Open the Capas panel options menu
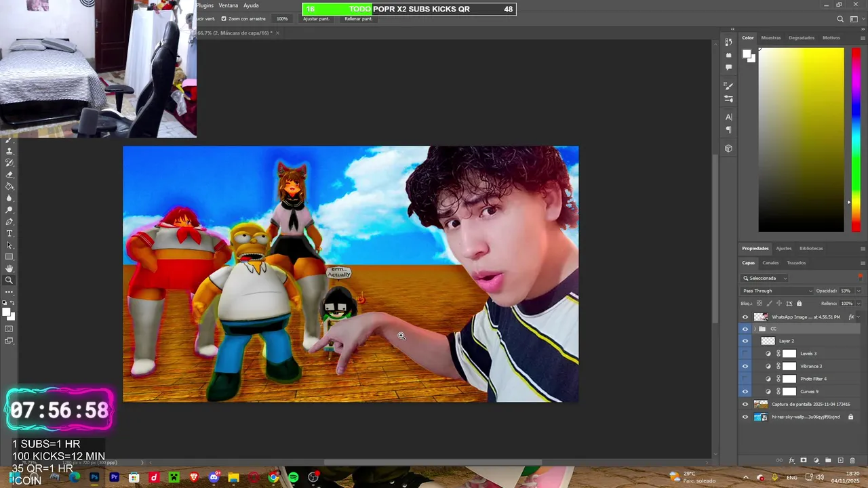 pos(863,263)
